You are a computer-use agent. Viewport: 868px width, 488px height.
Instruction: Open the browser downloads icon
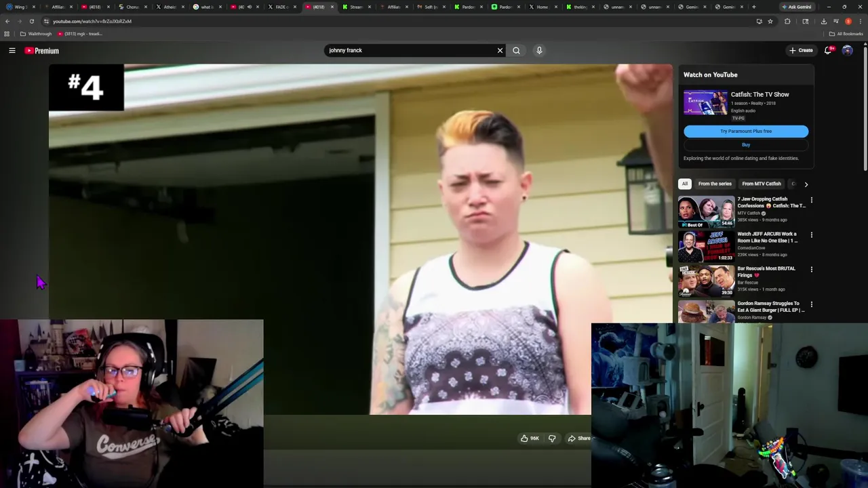(823, 21)
